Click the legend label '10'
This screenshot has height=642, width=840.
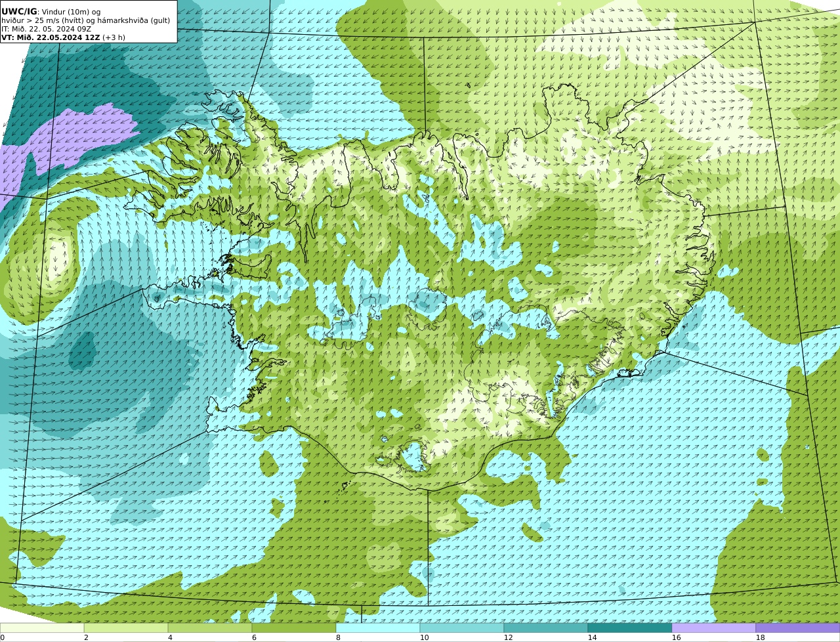[x=424, y=637]
